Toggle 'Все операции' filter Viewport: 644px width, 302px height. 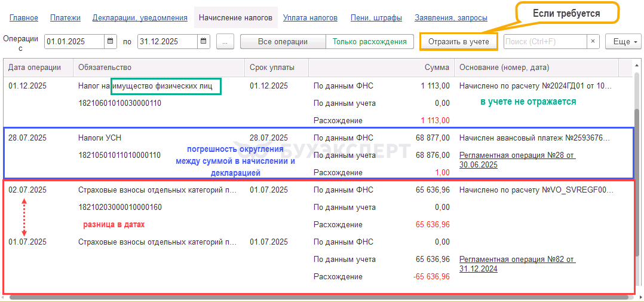click(x=283, y=42)
